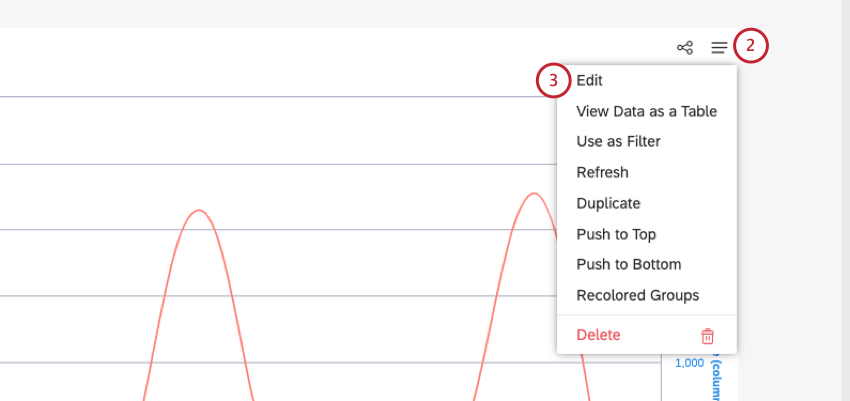Select Edit from the widget menu
Screen dimensions: 850x401
pos(590,81)
